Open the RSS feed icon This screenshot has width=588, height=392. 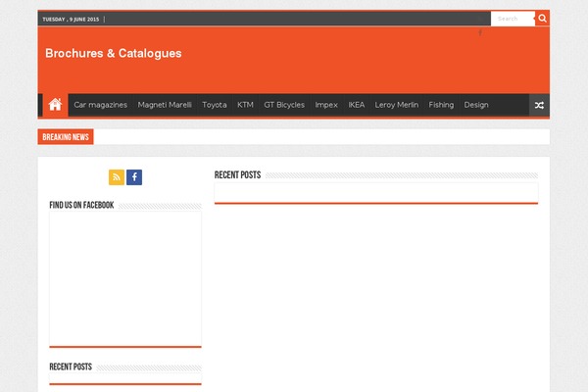117,177
